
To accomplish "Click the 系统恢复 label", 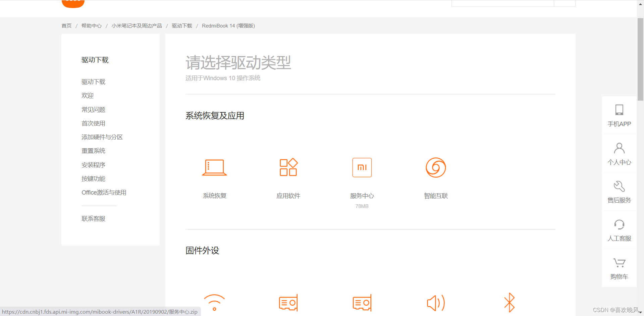I will click(215, 196).
